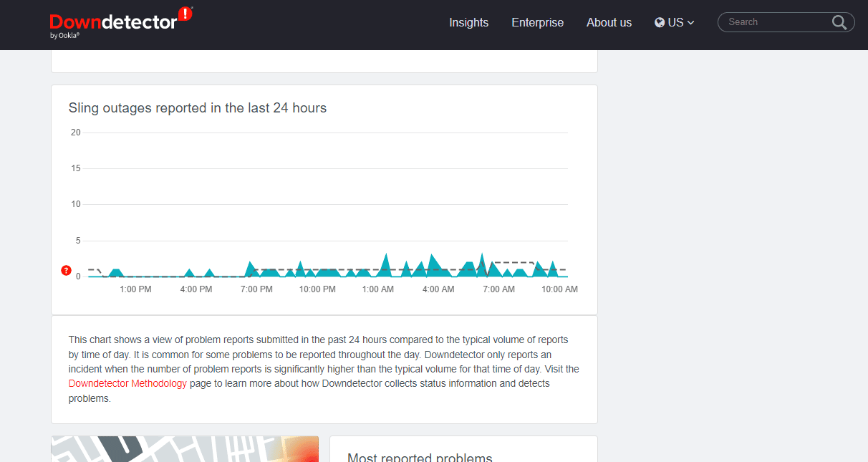The image size is (868, 462).
Task: Click the chart peak near 4:00 AM
Action: (x=432, y=259)
